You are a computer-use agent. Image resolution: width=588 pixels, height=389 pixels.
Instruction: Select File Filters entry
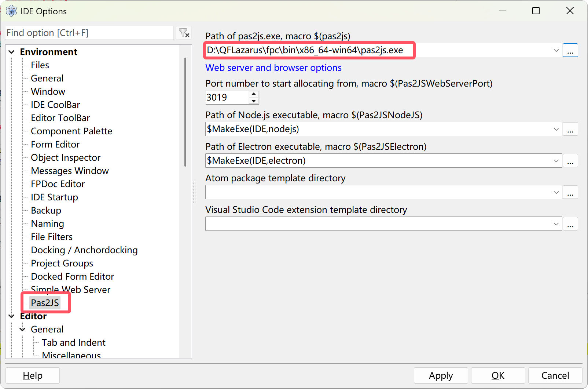[x=52, y=237]
